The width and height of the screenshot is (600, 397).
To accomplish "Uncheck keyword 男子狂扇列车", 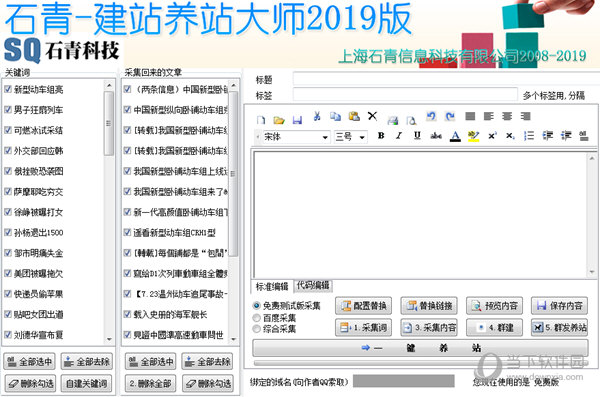I will click(8, 110).
